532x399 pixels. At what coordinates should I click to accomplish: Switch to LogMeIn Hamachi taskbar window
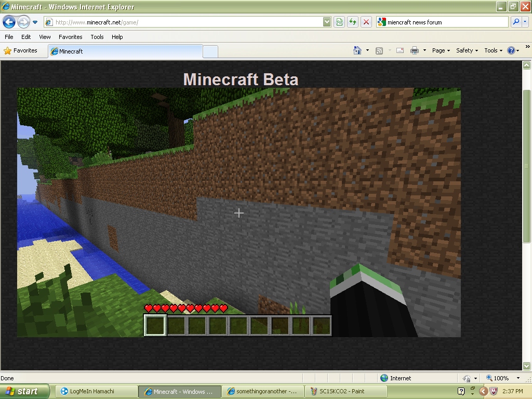pos(96,391)
